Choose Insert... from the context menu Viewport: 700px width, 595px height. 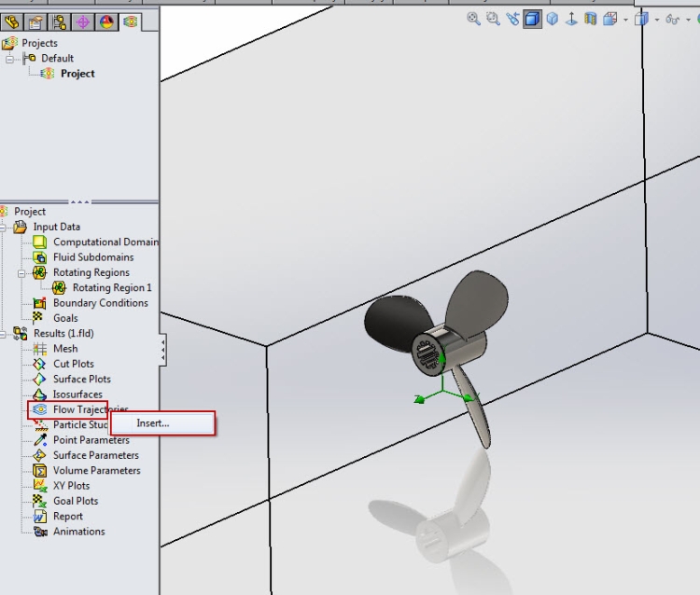[162, 423]
